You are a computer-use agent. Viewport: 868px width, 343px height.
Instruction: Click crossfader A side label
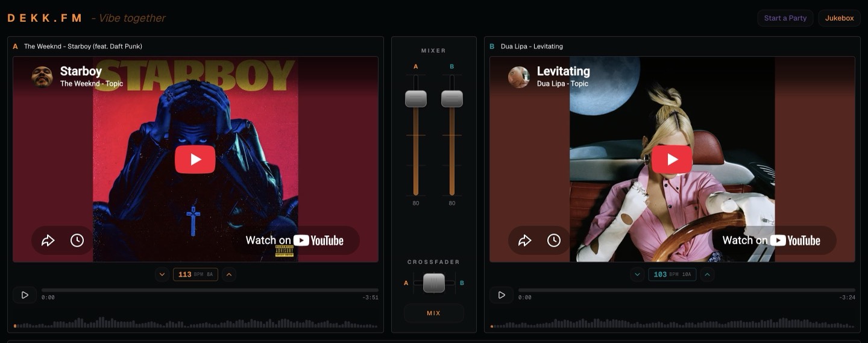(406, 283)
